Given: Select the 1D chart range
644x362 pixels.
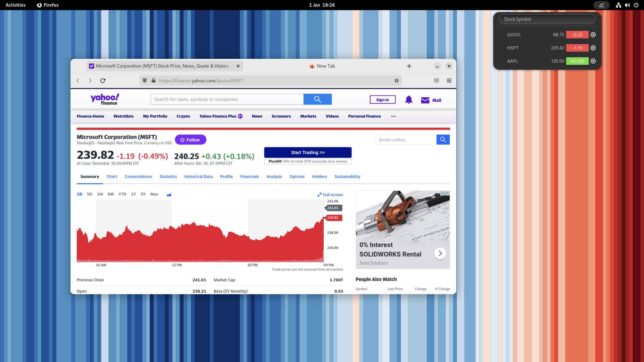Looking at the screenshot, I should [x=79, y=194].
